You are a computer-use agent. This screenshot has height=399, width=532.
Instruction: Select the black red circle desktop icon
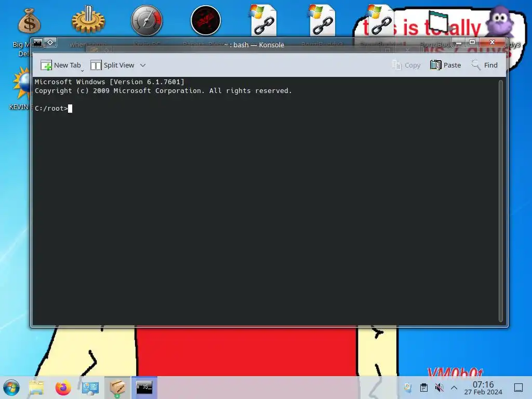click(x=206, y=20)
